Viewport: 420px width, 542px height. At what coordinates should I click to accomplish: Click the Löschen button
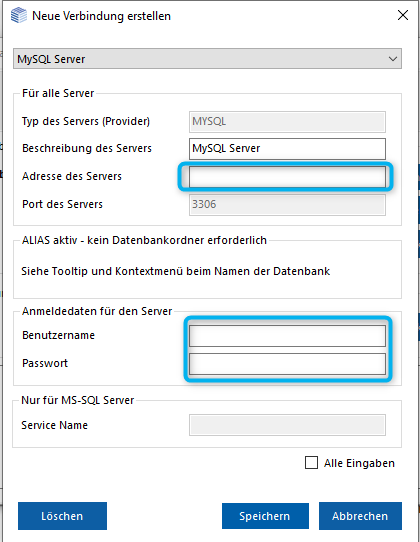point(62,516)
